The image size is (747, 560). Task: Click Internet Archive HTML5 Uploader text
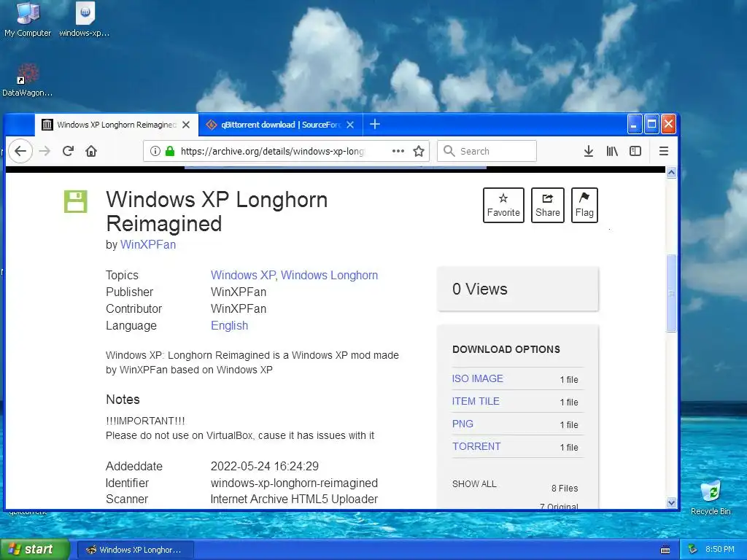click(x=294, y=499)
